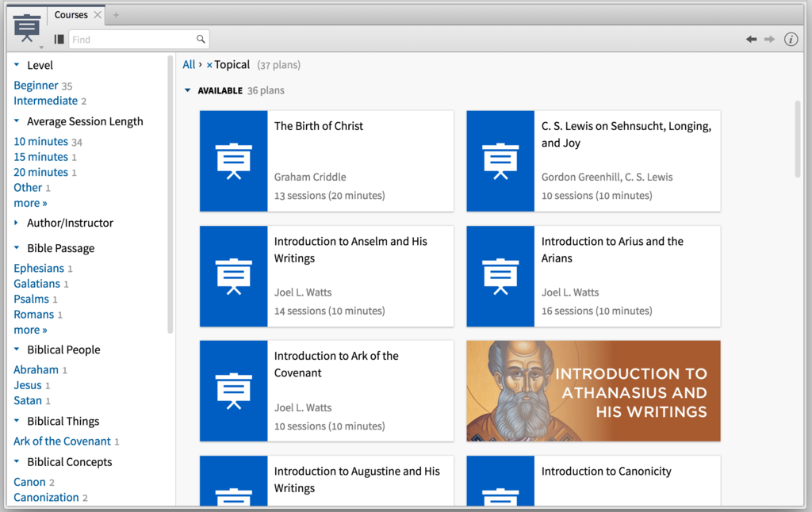Filter by Satan

tap(28, 401)
